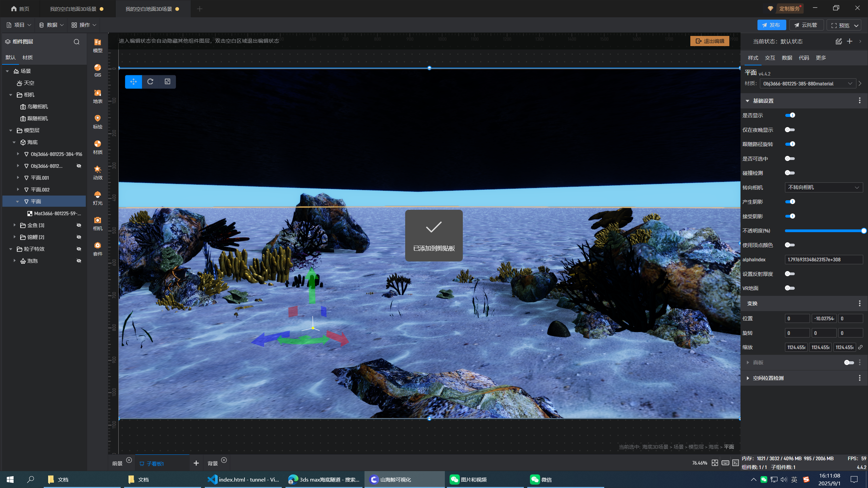Go to 首页 home tab
The width and height of the screenshot is (868, 488).
tap(20, 9)
